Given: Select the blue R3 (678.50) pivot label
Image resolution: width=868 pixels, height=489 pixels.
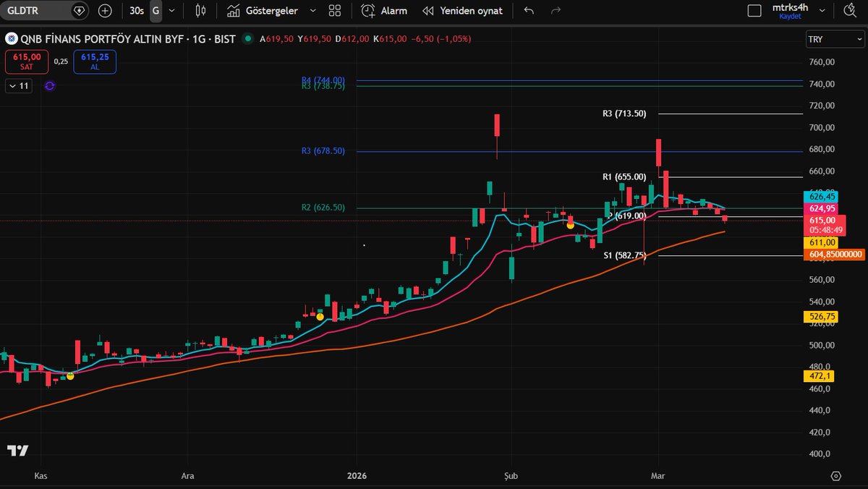Looking at the screenshot, I should [323, 151].
